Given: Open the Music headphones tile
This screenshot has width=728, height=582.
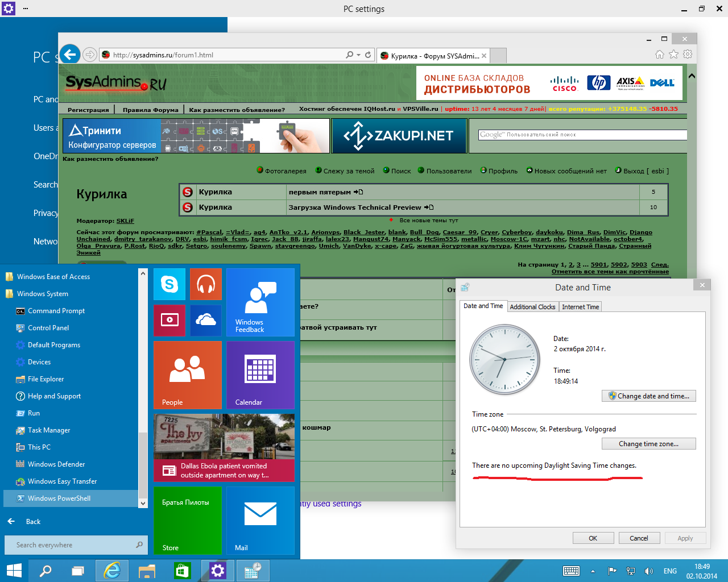Looking at the screenshot, I should (x=206, y=284).
